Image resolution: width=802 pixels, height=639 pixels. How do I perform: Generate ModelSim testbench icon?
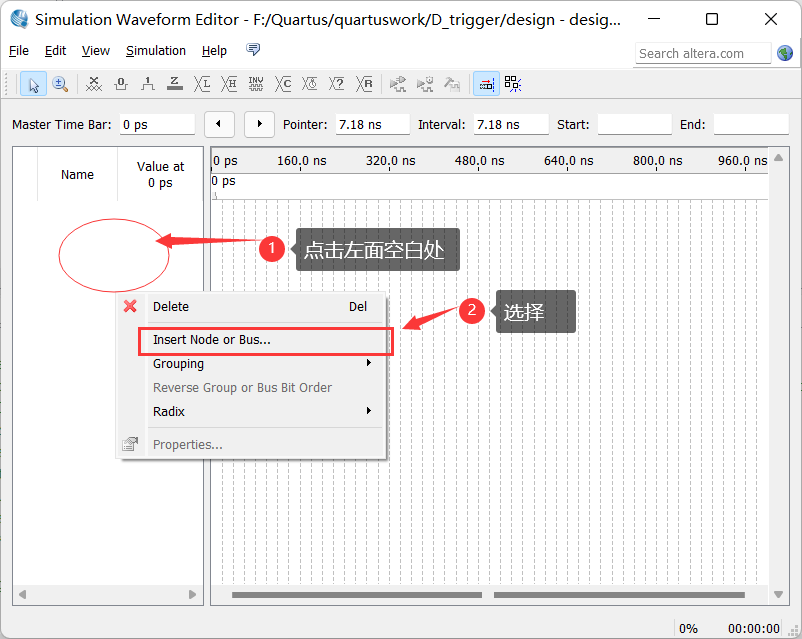pos(452,84)
